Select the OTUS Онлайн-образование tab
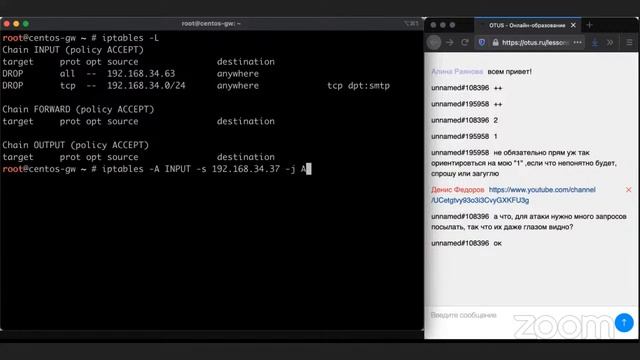Image resolution: width=640 pixels, height=360 pixels. (527, 25)
